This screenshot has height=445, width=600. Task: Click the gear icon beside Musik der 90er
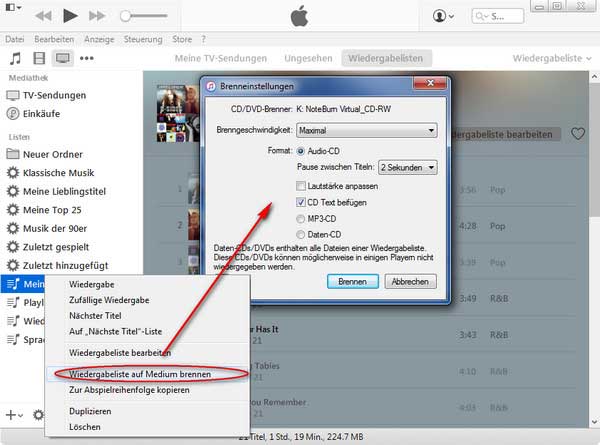pos(13,228)
